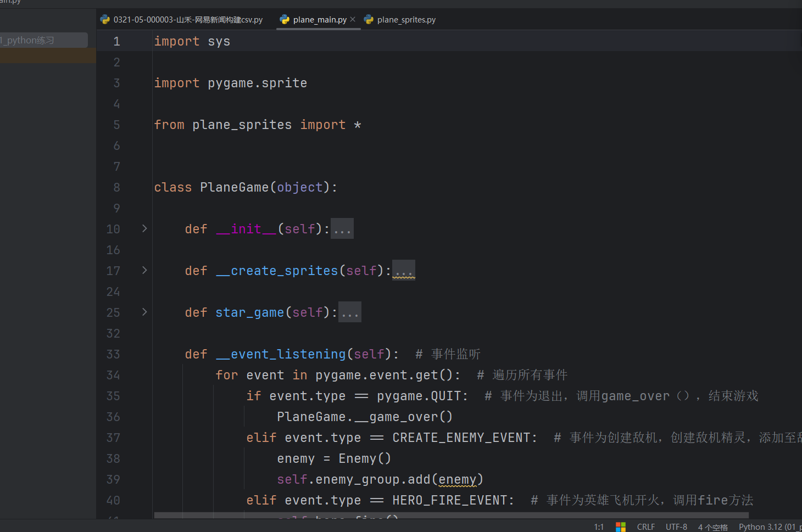802x532 pixels.
Task: Place cursor on 'import sys' text
Action: pyautogui.click(x=192, y=41)
